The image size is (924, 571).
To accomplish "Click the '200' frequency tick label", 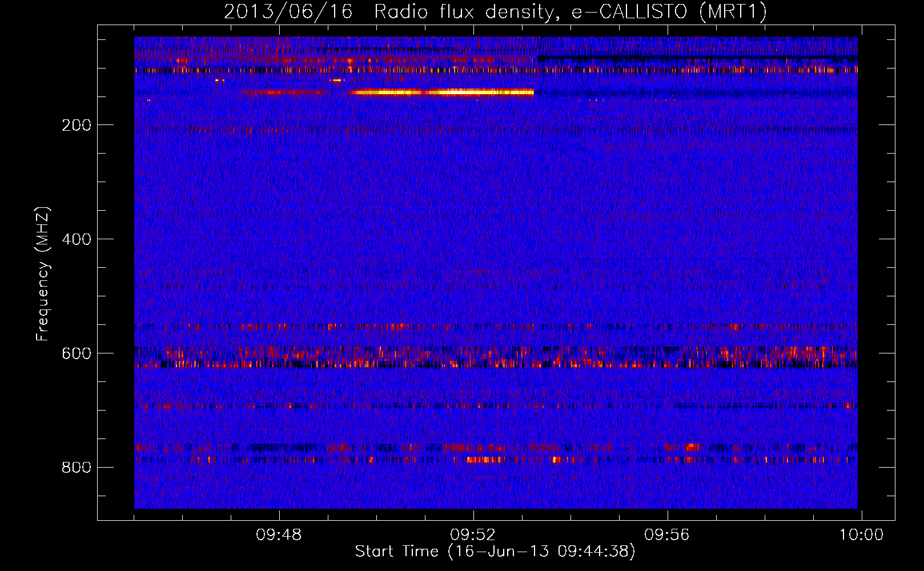I will pos(77,125).
